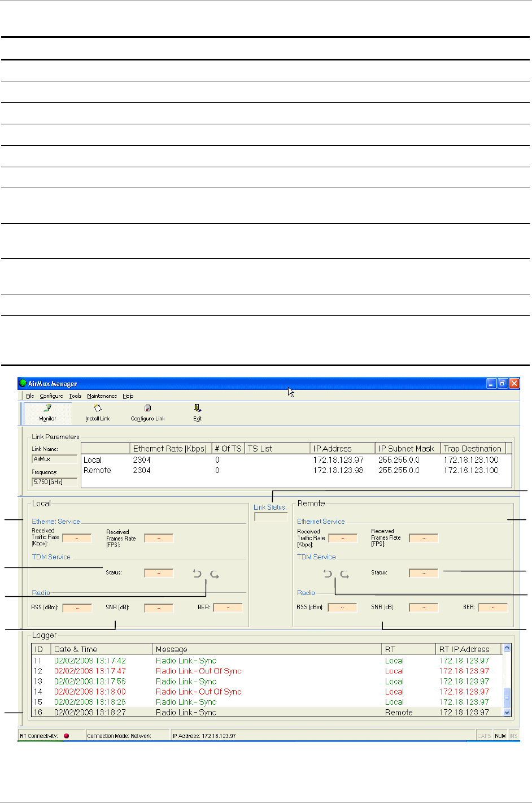Open the Maintenance menu
This screenshot has height=803, width=532.
102,396
